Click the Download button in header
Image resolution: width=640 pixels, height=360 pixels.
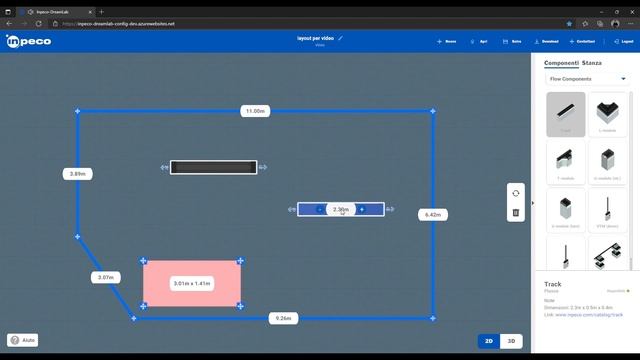click(x=546, y=41)
